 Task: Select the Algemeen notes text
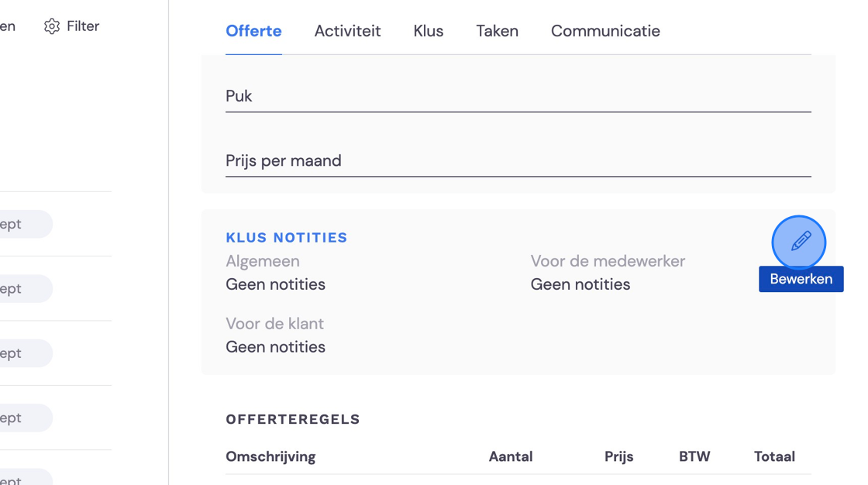coord(276,284)
